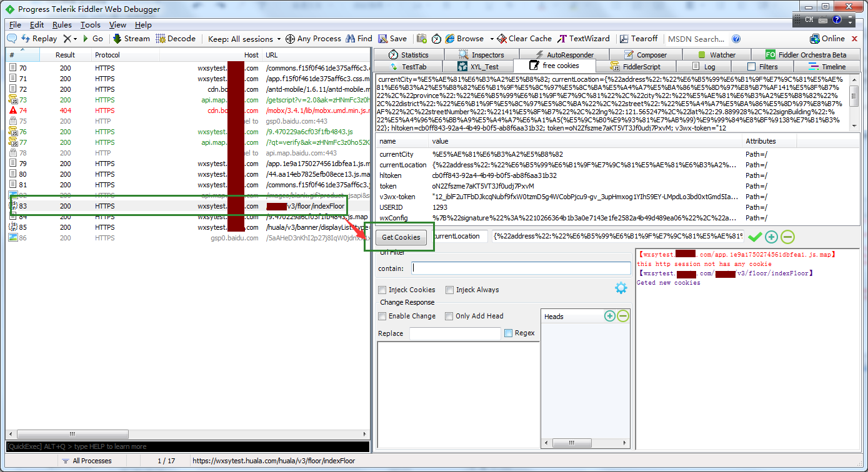The height and width of the screenshot is (472, 868).
Task: Tearoff the toolbar into a window
Action: (638, 39)
